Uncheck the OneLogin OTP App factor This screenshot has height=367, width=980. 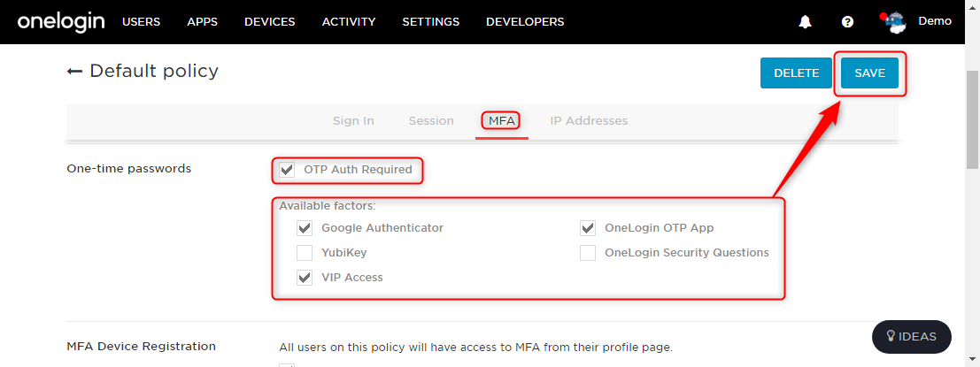click(588, 228)
